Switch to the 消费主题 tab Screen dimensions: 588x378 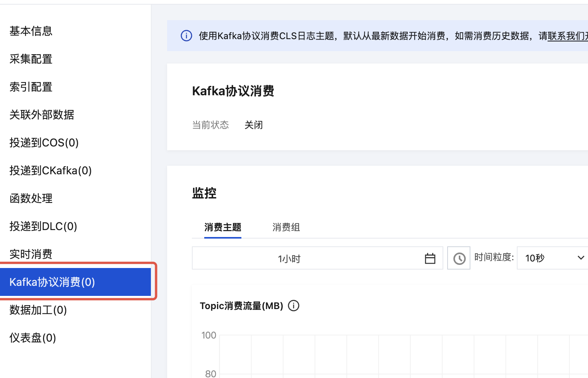coord(223,227)
